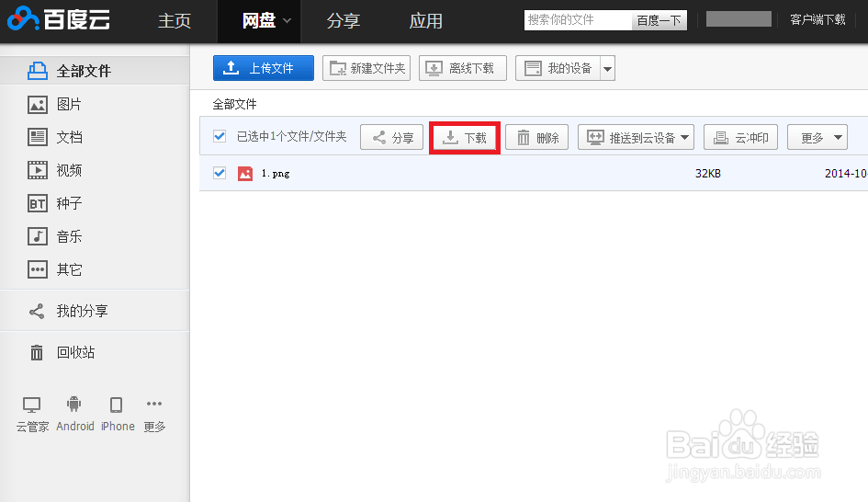Click the 1.png file name
Viewport: 868px width, 502px height.
coord(276,174)
